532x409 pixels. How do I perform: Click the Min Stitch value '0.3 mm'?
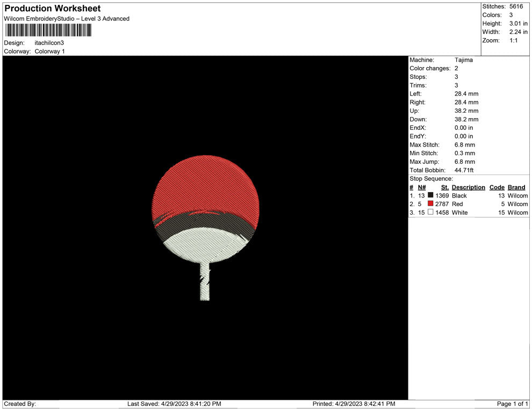[465, 153]
